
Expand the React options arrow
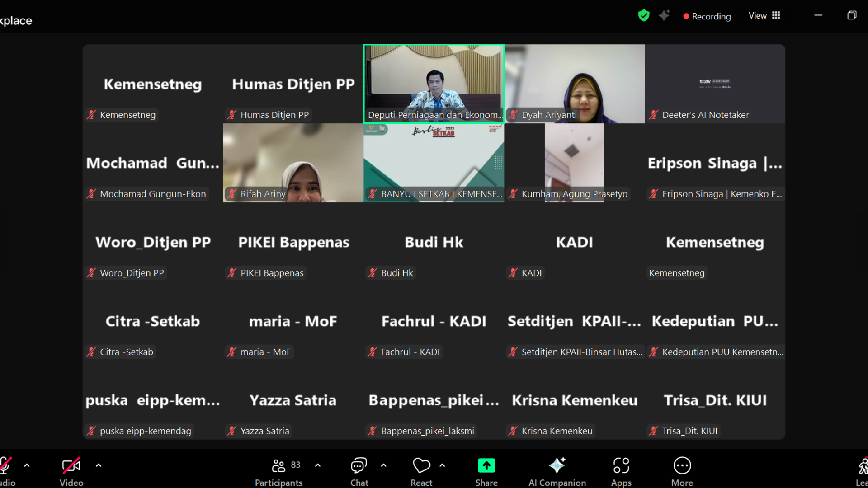click(x=442, y=465)
